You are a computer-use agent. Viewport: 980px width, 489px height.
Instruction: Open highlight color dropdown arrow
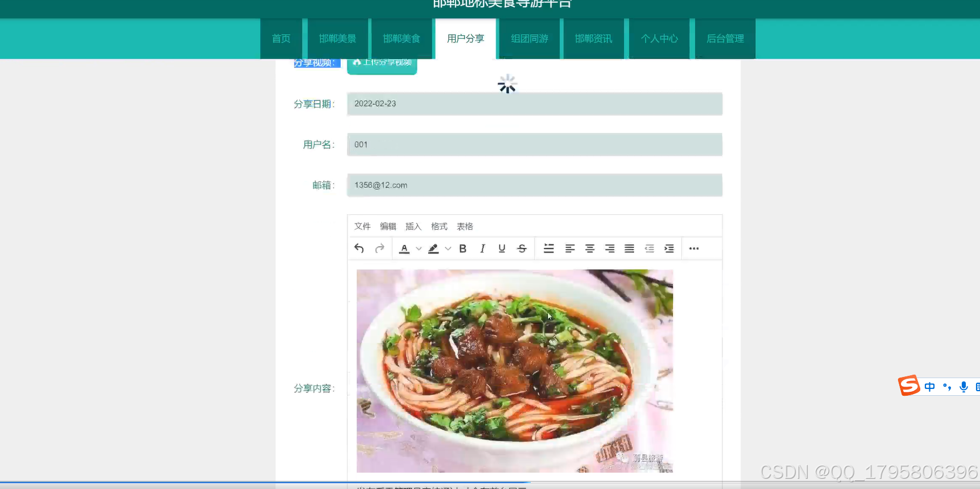coord(448,248)
